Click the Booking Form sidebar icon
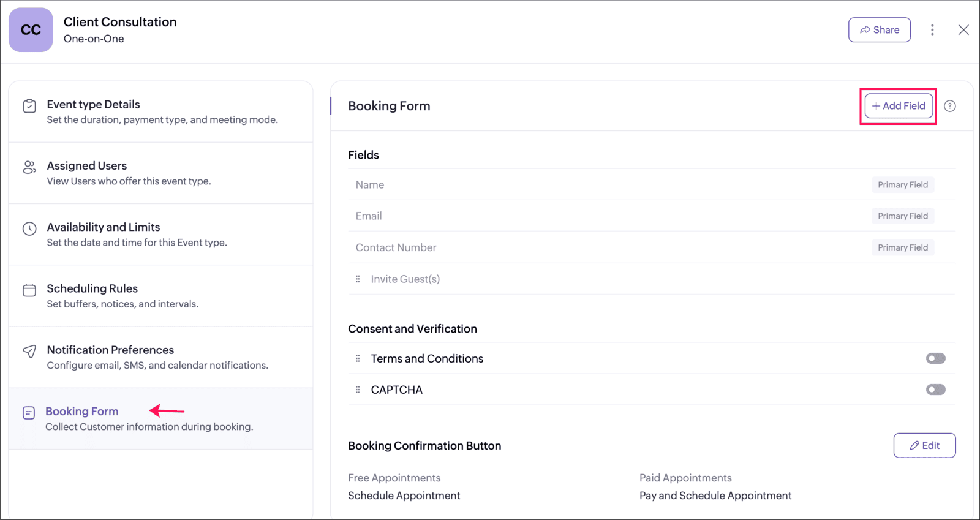The width and height of the screenshot is (980, 520). pyautogui.click(x=29, y=413)
